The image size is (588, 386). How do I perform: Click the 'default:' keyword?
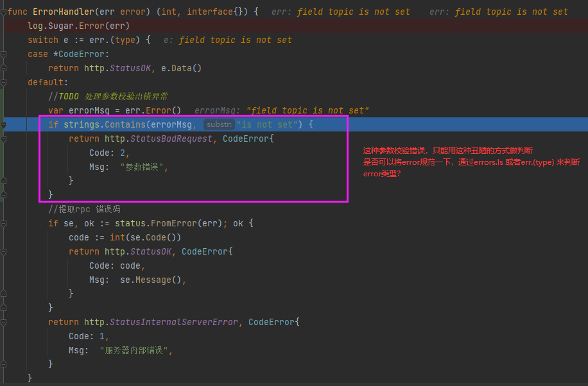click(x=48, y=83)
